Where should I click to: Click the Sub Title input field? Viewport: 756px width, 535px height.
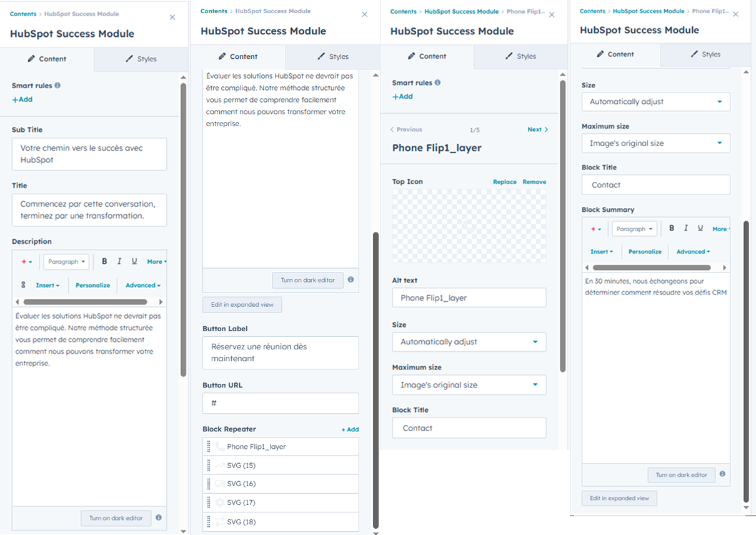point(89,154)
